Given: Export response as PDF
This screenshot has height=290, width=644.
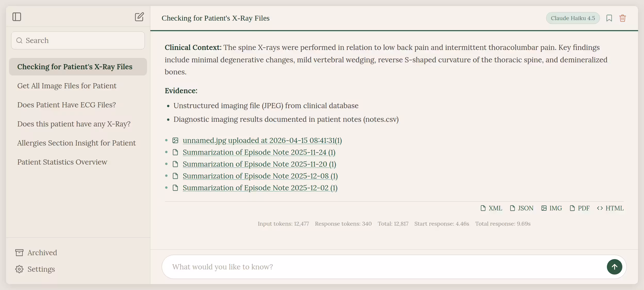Looking at the screenshot, I should 580,208.
